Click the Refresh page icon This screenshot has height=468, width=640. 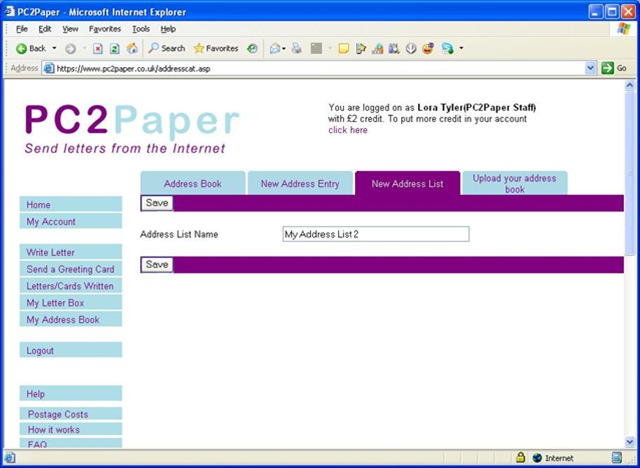[x=115, y=49]
